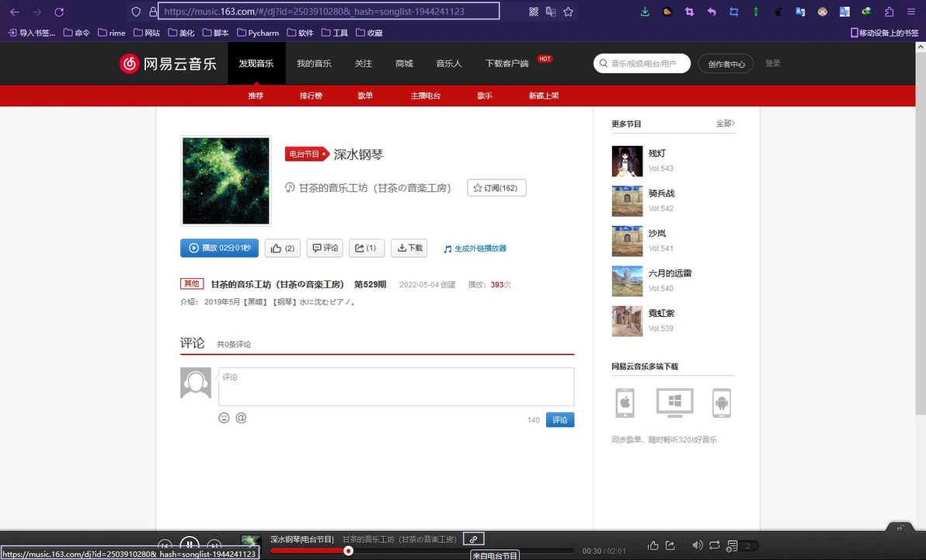This screenshot has width=926, height=560.
Task: Click the green nebula album cover
Action: click(225, 181)
